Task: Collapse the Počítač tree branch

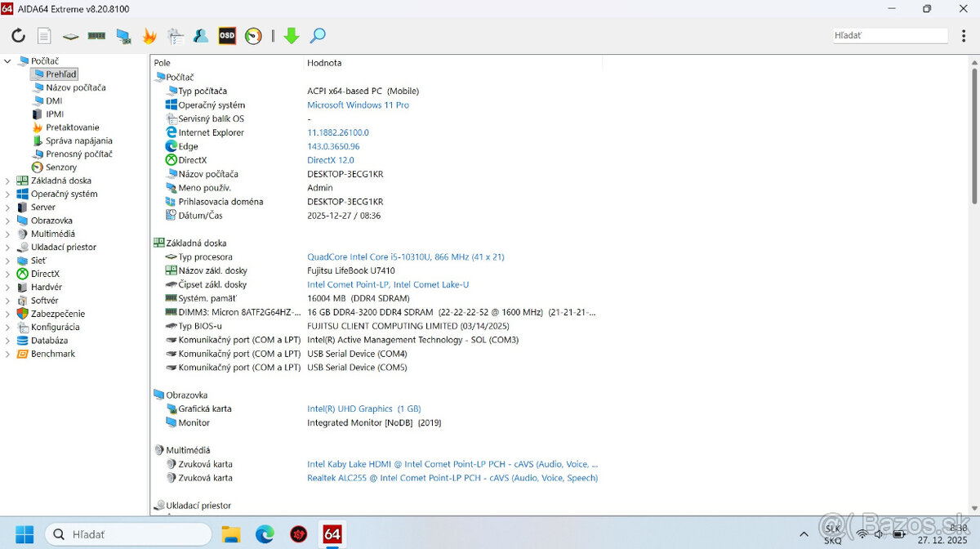Action: (x=7, y=60)
